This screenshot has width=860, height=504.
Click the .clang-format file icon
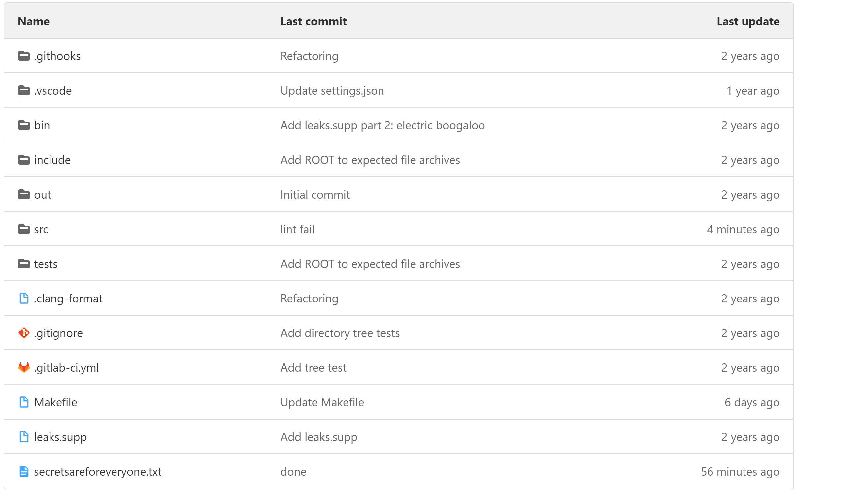pyautogui.click(x=24, y=299)
